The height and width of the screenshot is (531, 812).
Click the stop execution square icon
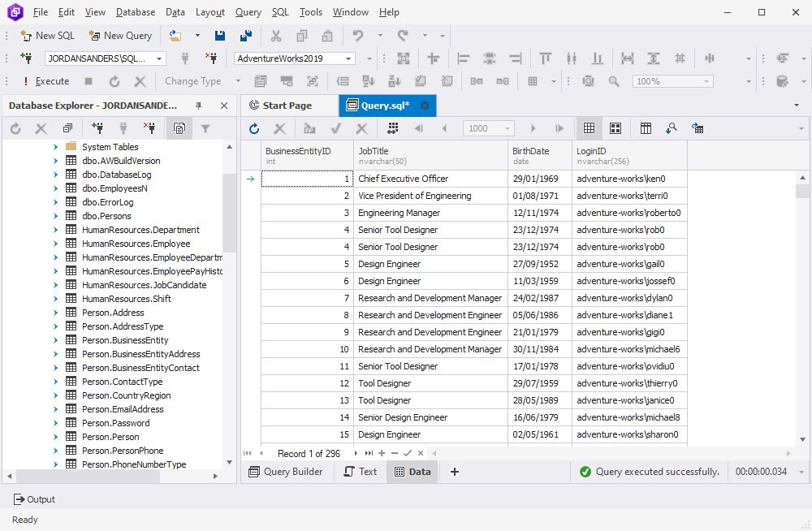coord(89,81)
